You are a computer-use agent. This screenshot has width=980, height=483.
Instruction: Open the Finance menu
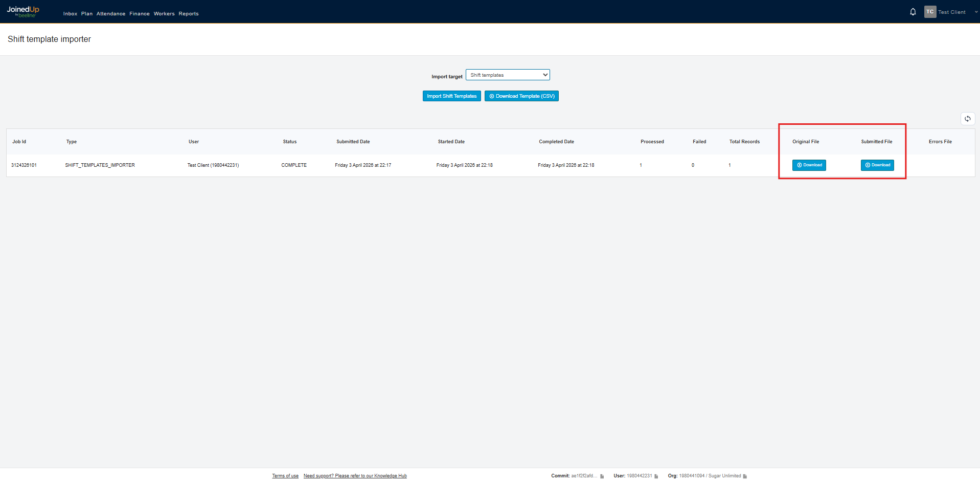140,14
